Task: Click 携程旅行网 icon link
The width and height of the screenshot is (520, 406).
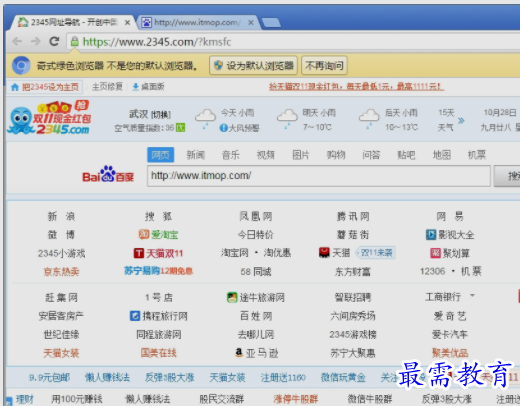Action: click(158, 316)
